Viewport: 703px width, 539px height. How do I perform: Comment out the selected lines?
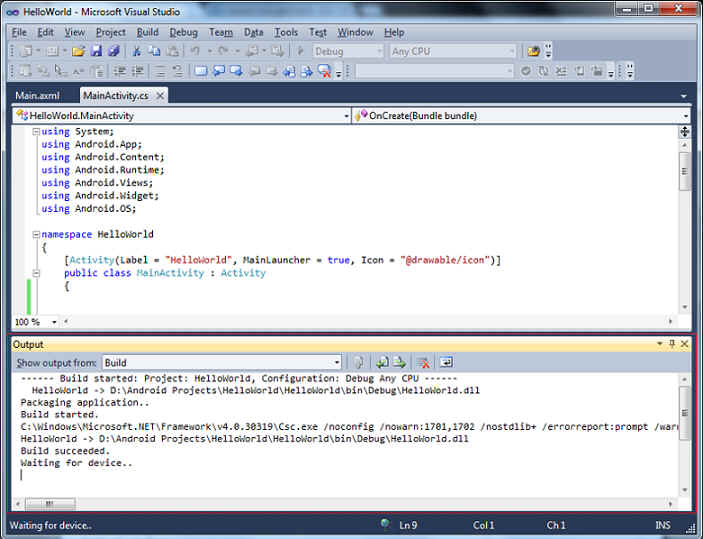[x=160, y=71]
